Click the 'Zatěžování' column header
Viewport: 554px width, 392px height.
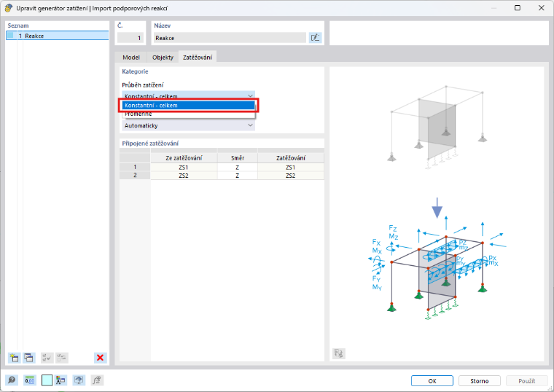coord(291,158)
